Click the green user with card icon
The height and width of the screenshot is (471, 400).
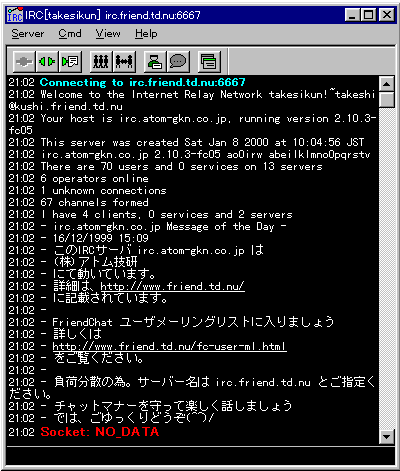(155, 62)
